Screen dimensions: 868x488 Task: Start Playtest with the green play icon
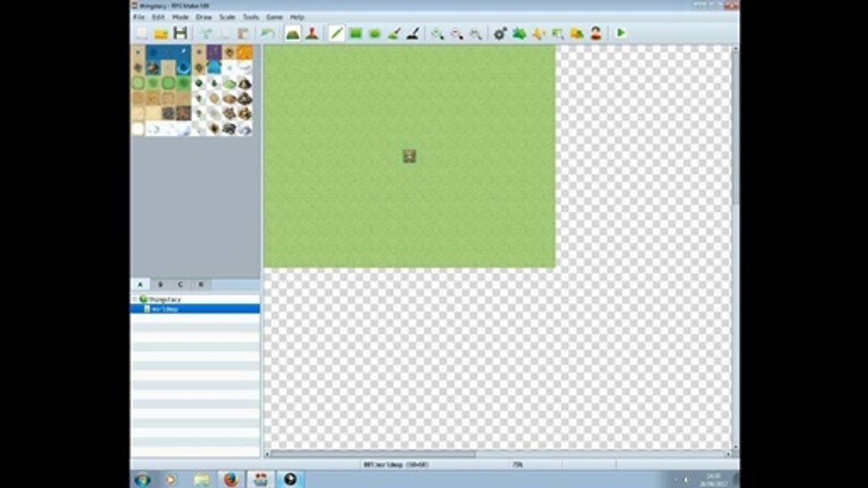click(x=620, y=33)
